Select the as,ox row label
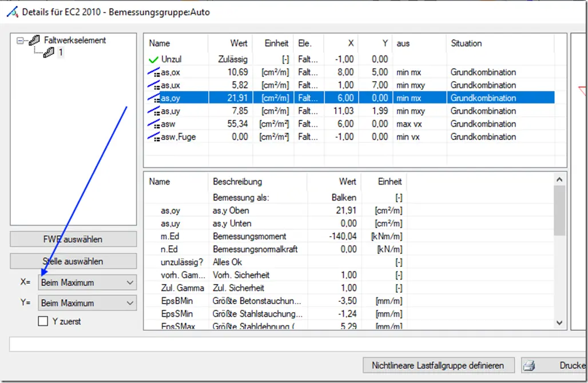The height and width of the screenshot is (383, 588). tap(170, 73)
